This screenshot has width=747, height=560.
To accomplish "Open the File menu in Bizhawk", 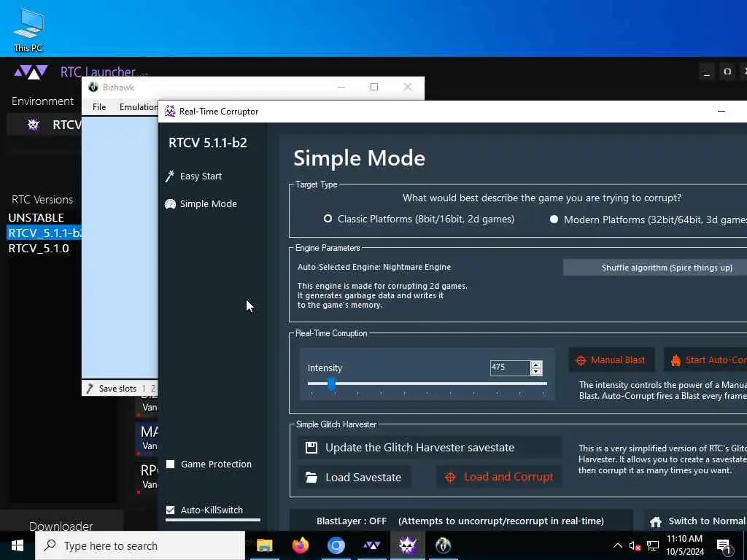I will [x=99, y=107].
